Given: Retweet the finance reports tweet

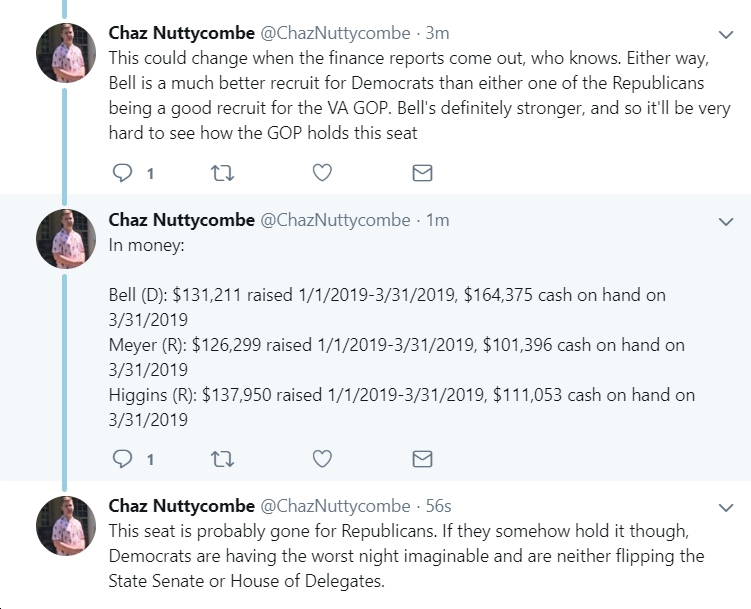Looking at the screenshot, I should [223, 173].
